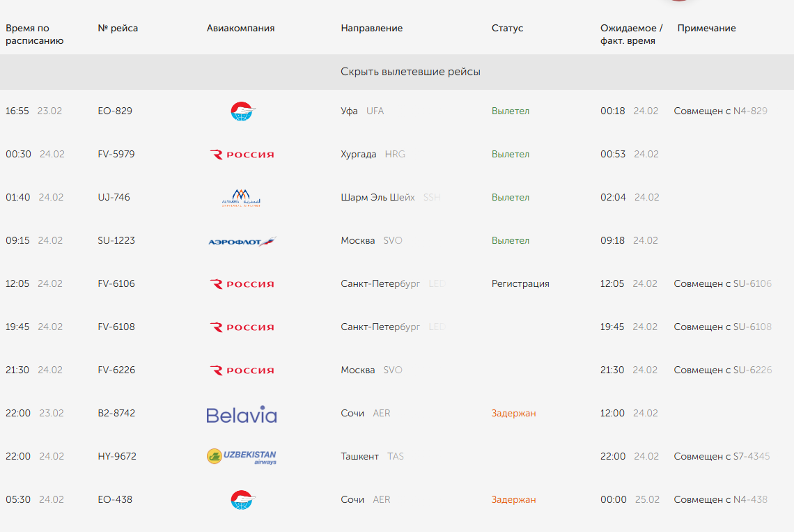Open flight number FV-6108
The height and width of the screenshot is (532, 794).
click(116, 327)
